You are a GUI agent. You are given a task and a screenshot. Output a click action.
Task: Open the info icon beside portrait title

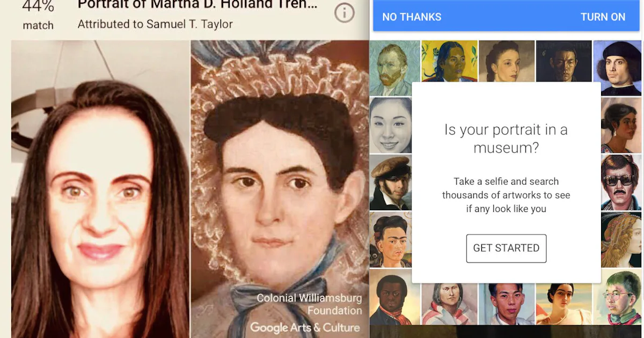(344, 12)
